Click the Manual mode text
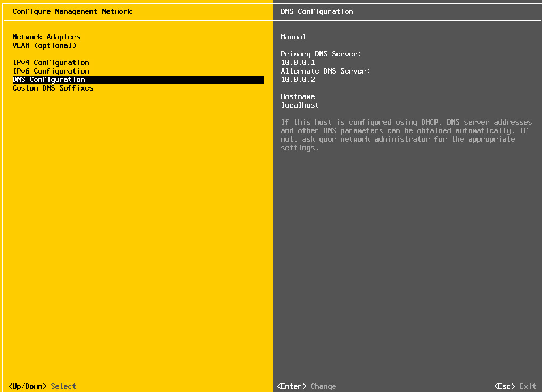Viewport: 542px width, 392px height. (293, 37)
